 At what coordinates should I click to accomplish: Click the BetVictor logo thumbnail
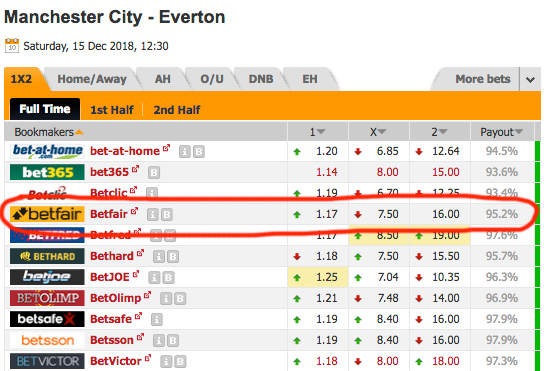pos(47,361)
